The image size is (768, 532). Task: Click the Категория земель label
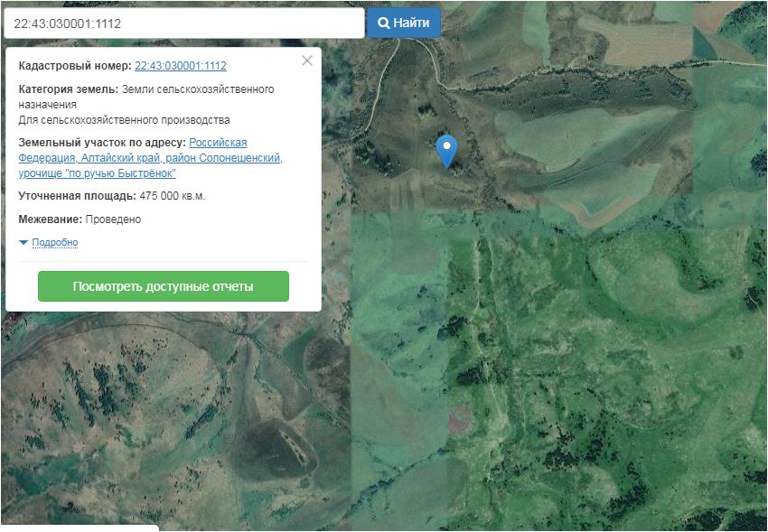pos(68,89)
